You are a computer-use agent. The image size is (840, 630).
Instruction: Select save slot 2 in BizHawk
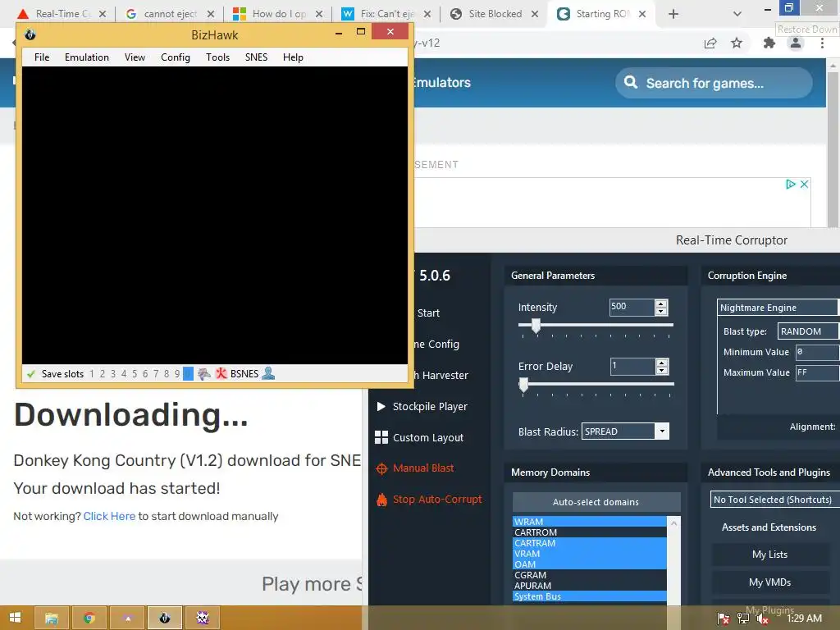point(103,374)
